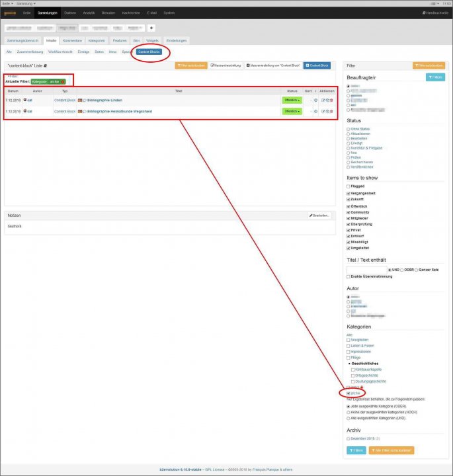Click the site logo in the black navbar
453x476 pixels.
coord(10,13)
